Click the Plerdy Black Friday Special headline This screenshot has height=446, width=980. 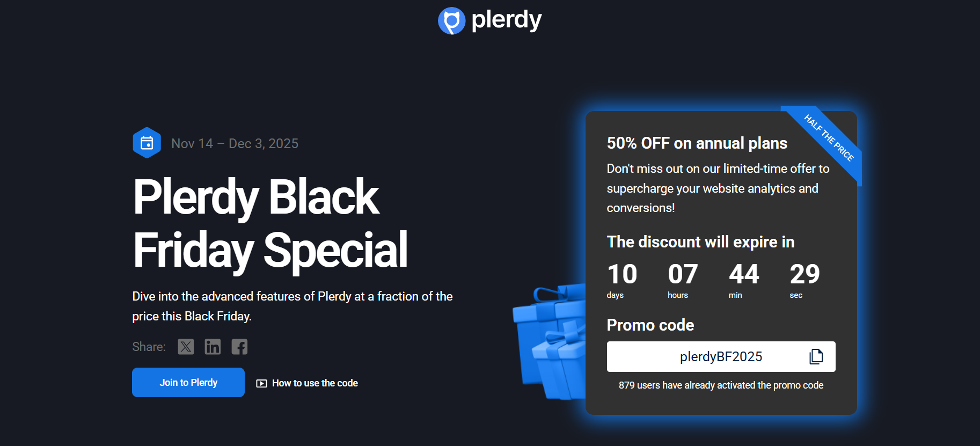coord(270,223)
